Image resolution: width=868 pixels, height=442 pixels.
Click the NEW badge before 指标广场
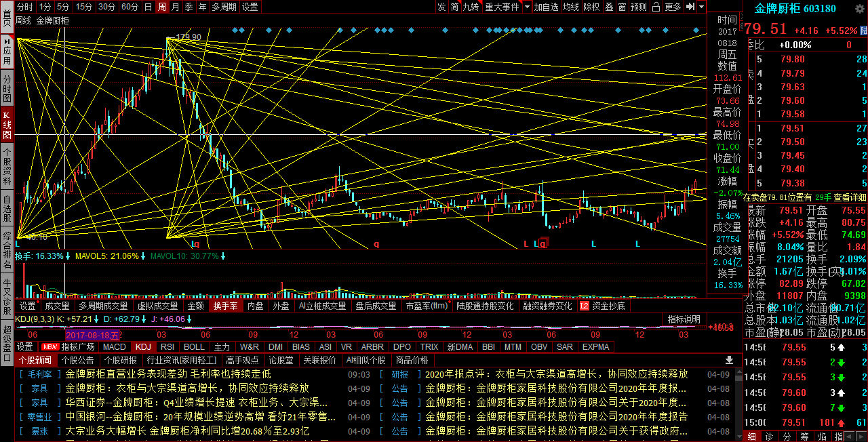[50, 346]
